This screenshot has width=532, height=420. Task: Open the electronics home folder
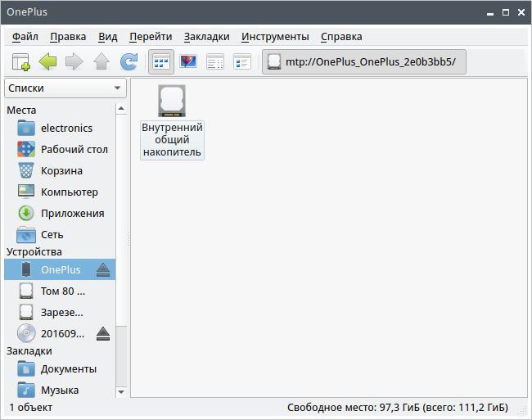click(60, 129)
